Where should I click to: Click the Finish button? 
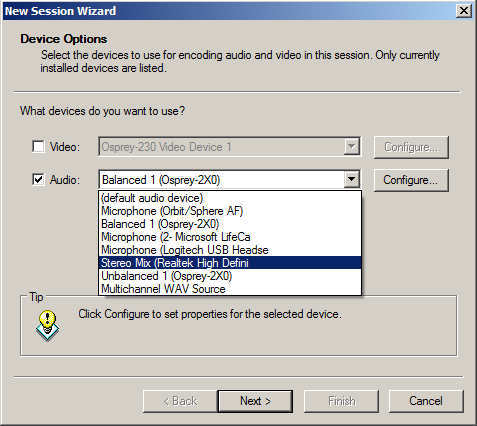coord(341,401)
